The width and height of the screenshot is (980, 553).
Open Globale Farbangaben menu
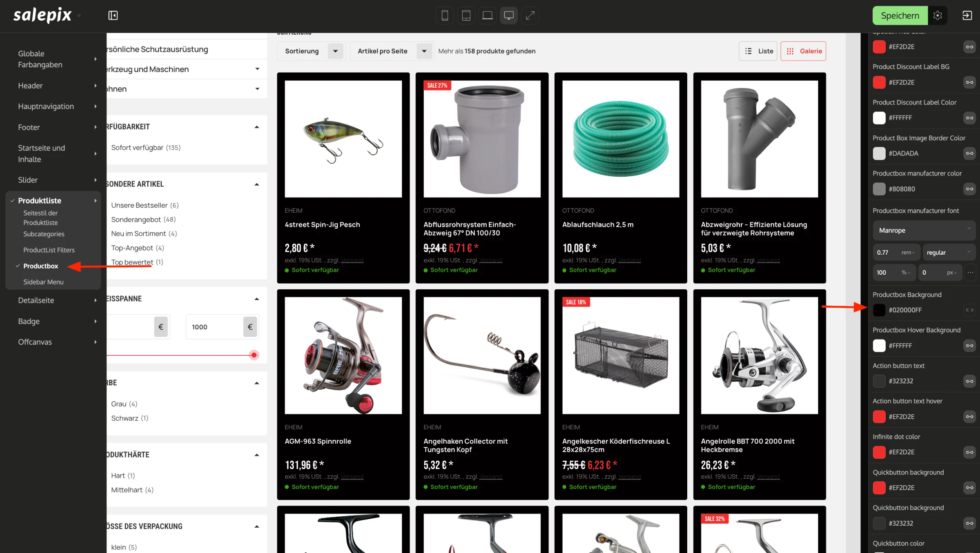click(53, 59)
